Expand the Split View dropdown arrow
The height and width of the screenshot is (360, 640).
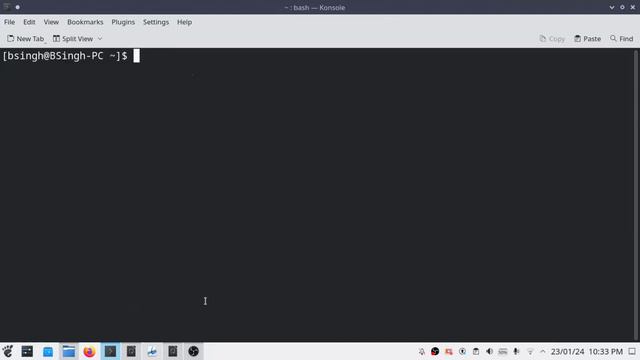click(100, 39)
